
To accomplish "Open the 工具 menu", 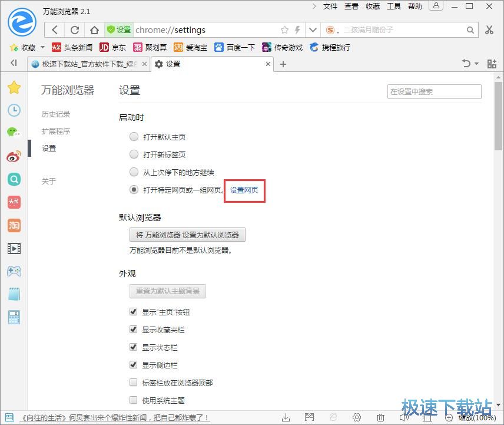I will (x=394, y=6).
